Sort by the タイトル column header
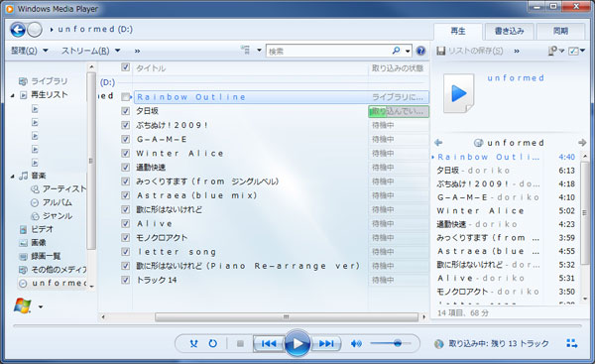 click(x=151, y=68)
